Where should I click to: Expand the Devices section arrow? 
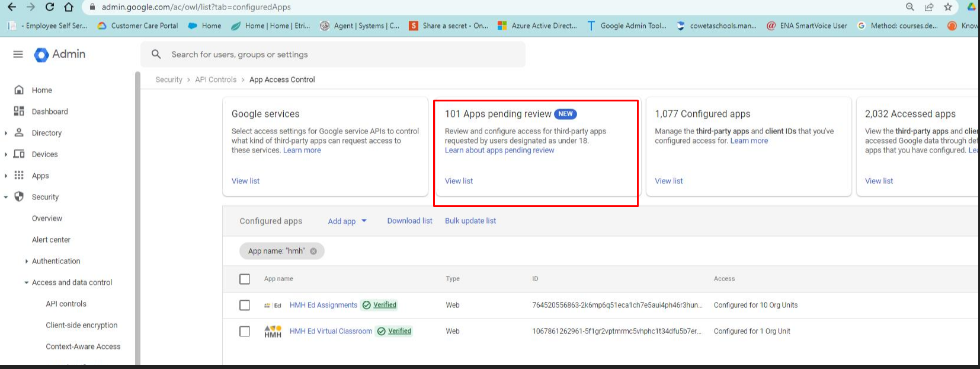tap(6, 154)
